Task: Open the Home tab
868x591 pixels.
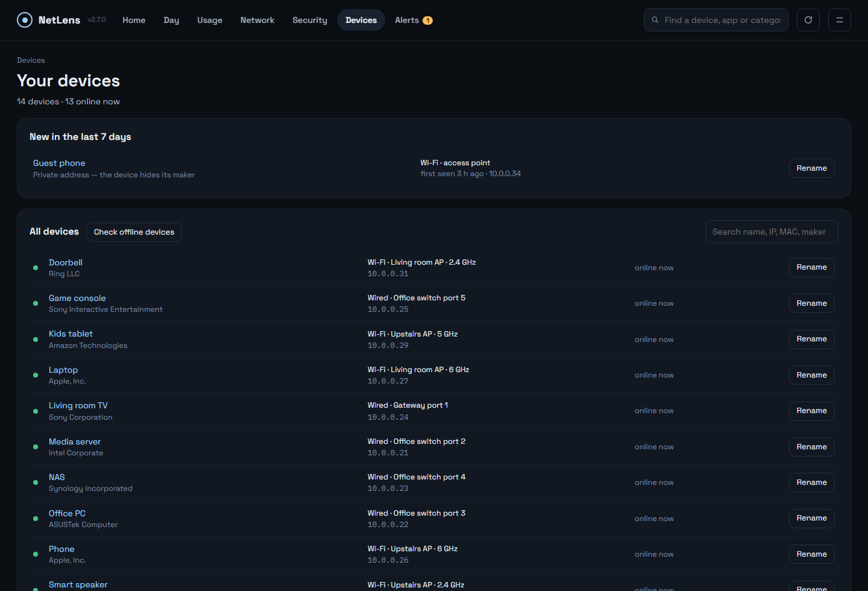Action: [x=134, y=20]
